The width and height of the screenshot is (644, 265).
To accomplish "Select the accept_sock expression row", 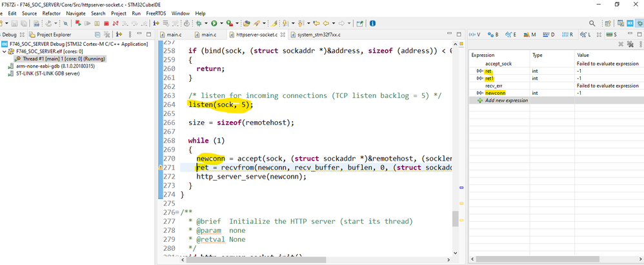I will pyautogui.click(x=556, y=64).
